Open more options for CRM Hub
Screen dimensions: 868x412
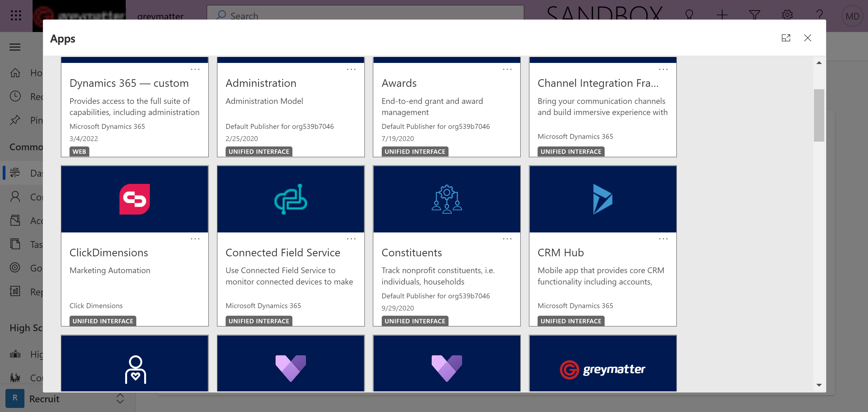[663, 239]
